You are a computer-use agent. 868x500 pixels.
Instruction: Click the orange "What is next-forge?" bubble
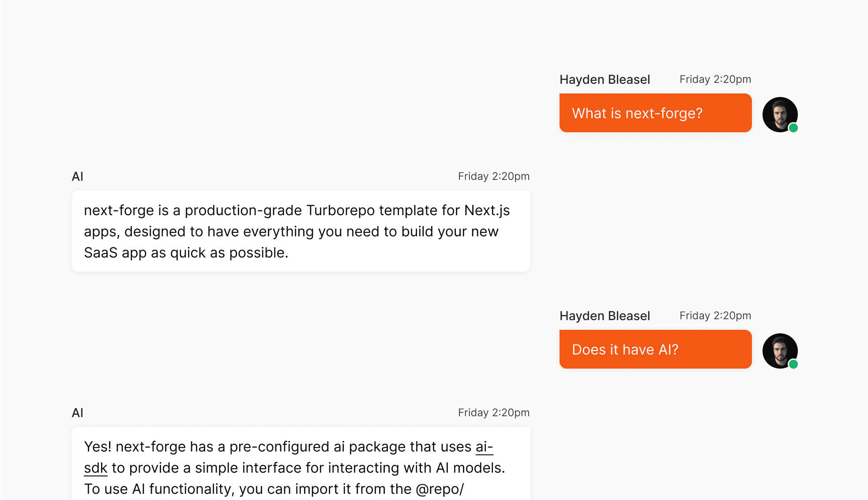(655, 113)
